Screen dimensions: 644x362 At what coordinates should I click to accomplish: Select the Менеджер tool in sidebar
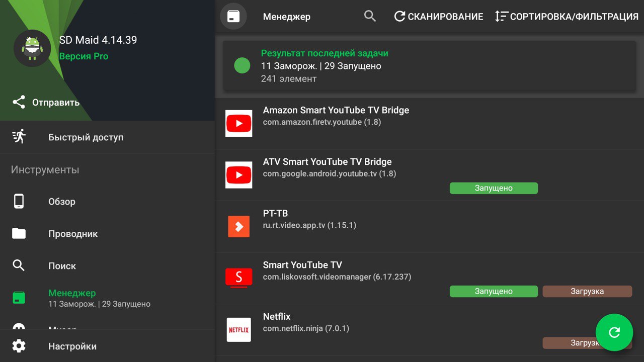(107, 298)
